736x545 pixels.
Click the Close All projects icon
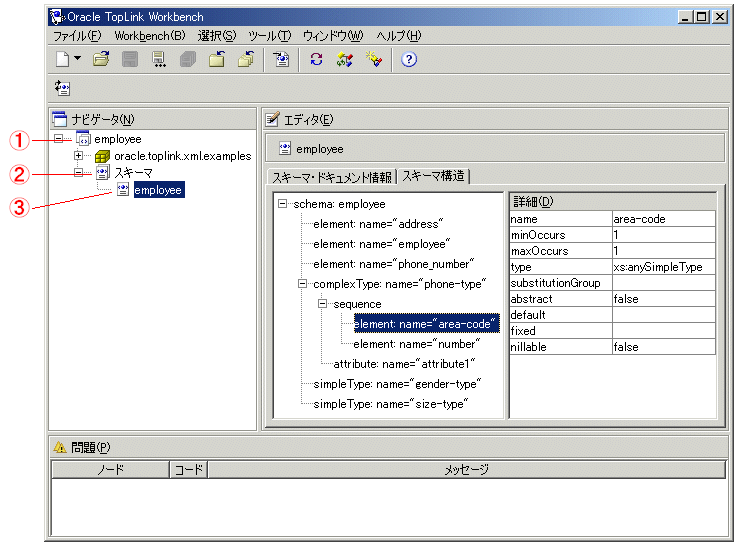246,59
